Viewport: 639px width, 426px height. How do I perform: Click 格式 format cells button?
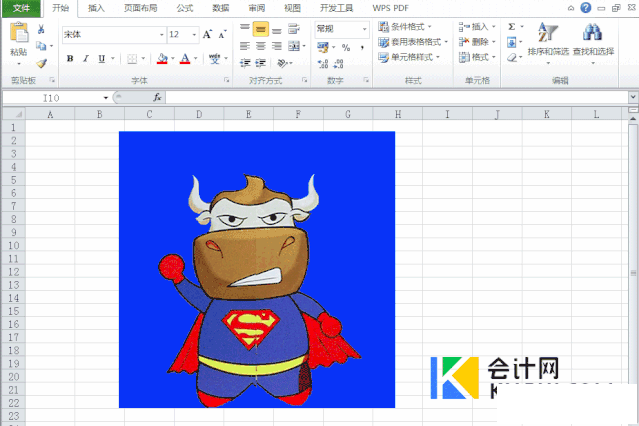pyautogui.click(x=477, y=57)
